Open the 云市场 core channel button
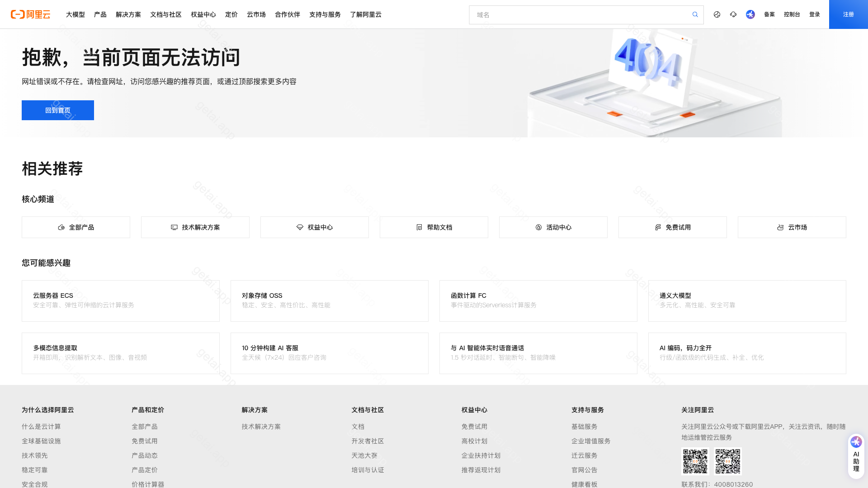This screenshot has height=488, width=868. (792, 227)
